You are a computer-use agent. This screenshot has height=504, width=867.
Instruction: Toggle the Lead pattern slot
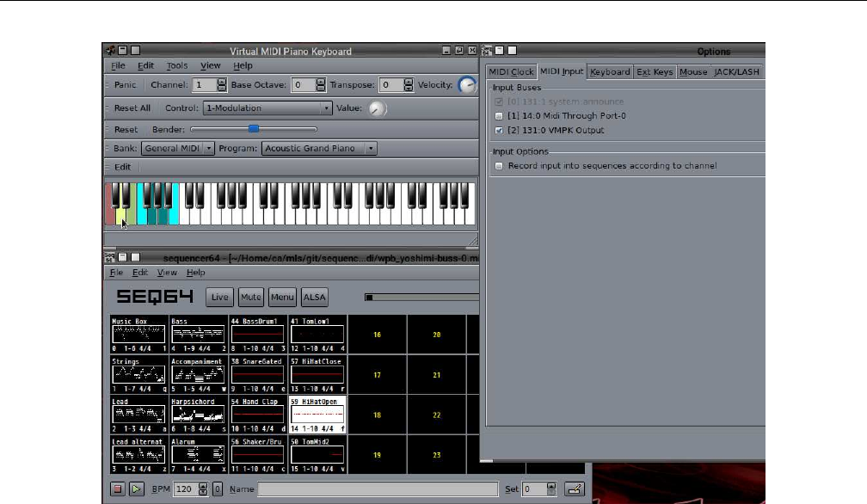coord(138,415)
